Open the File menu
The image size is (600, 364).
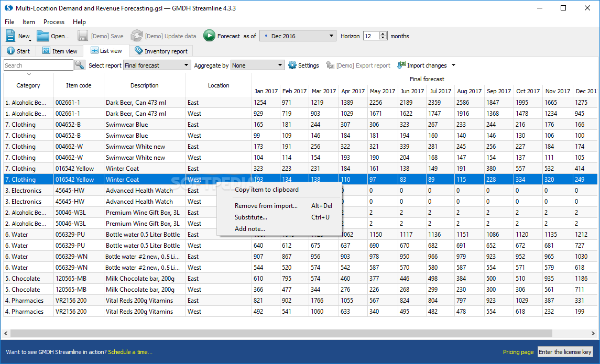tap(9, 22)
